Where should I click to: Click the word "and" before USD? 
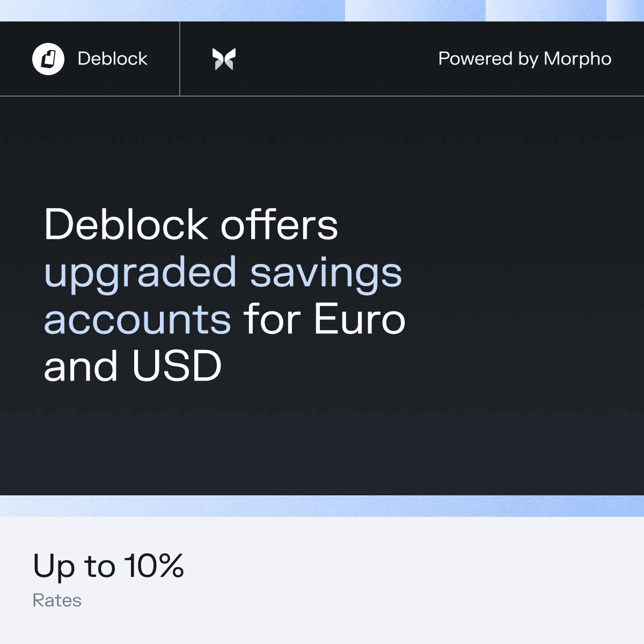80,367
